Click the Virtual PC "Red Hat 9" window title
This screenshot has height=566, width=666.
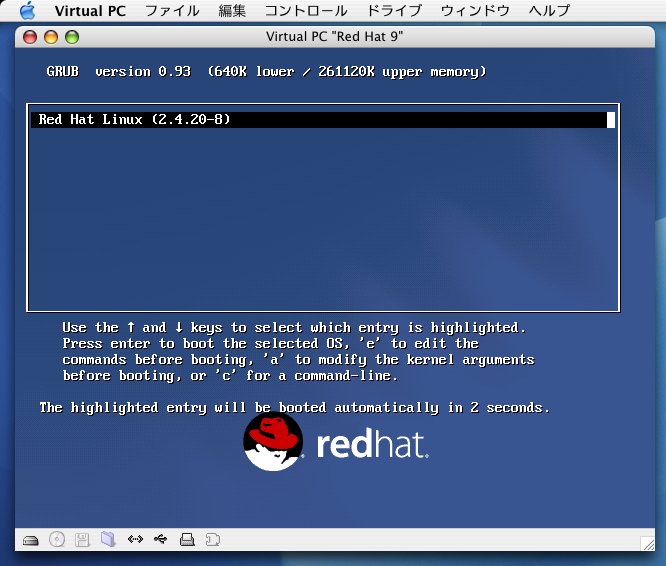[x=335, y=37]
